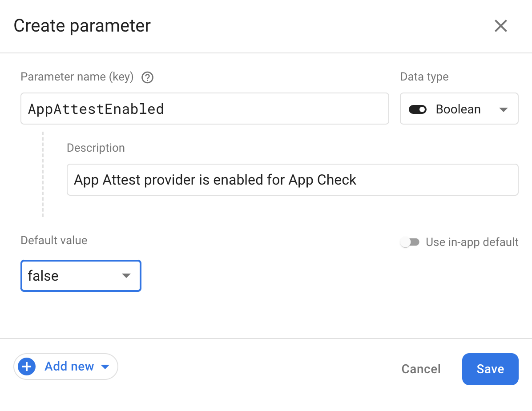Enable the Use in-app default toggle
Viewport: 532px width, 411px height.
point(410,242)
